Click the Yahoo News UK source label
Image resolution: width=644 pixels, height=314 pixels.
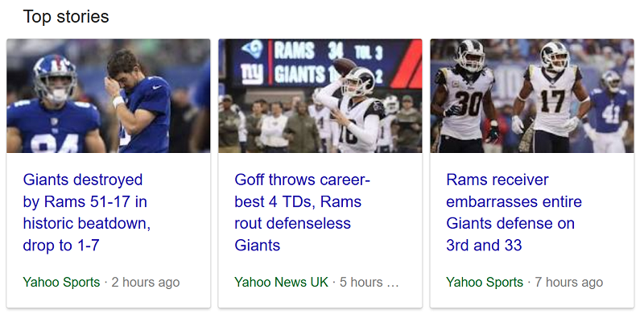pos(281,283)
